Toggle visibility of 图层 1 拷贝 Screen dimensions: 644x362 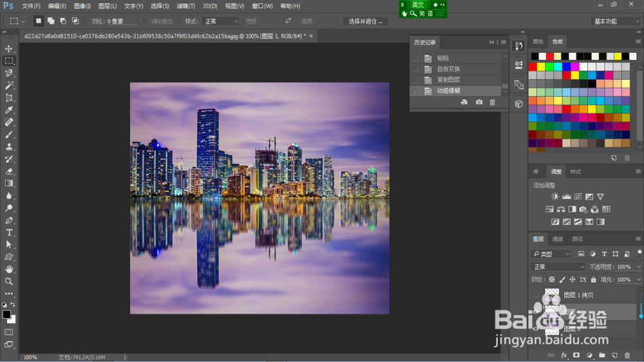click(536, 294)
